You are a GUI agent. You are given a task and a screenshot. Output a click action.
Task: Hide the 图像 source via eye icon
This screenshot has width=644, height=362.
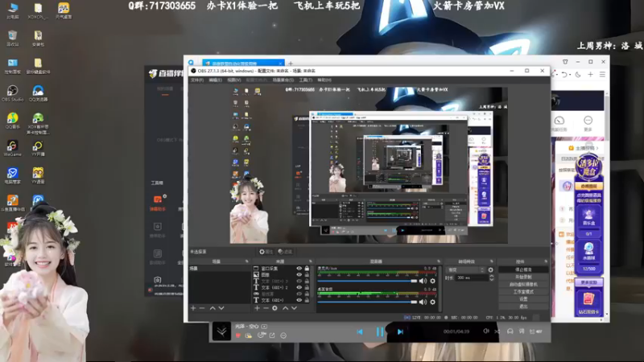(x=299, y=274)
